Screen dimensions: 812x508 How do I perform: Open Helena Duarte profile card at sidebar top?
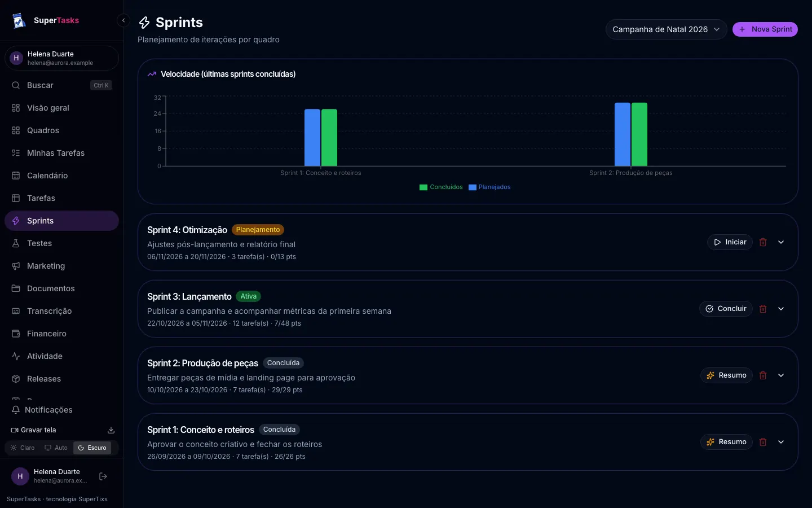[x=61, y=58]
